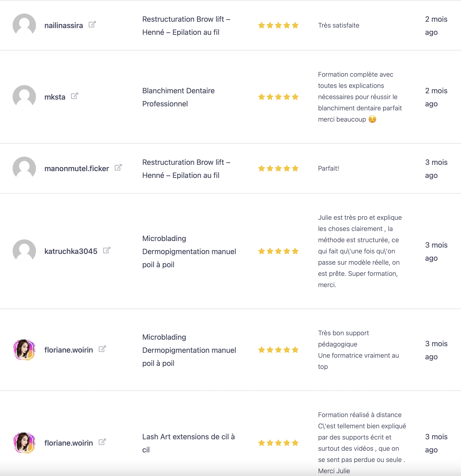Click the external link icon beside mksta
Viewport: 461px width, 476px height.
pos(74,96)
